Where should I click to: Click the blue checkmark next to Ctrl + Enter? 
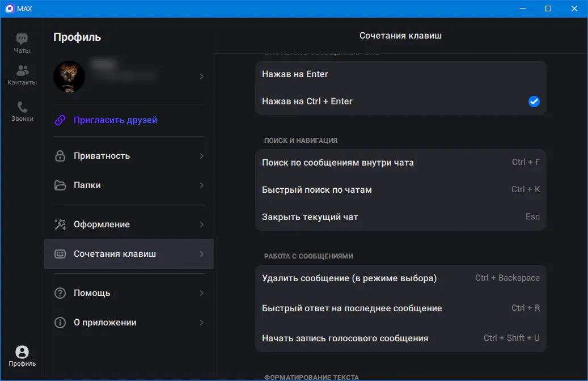[534, 101]
